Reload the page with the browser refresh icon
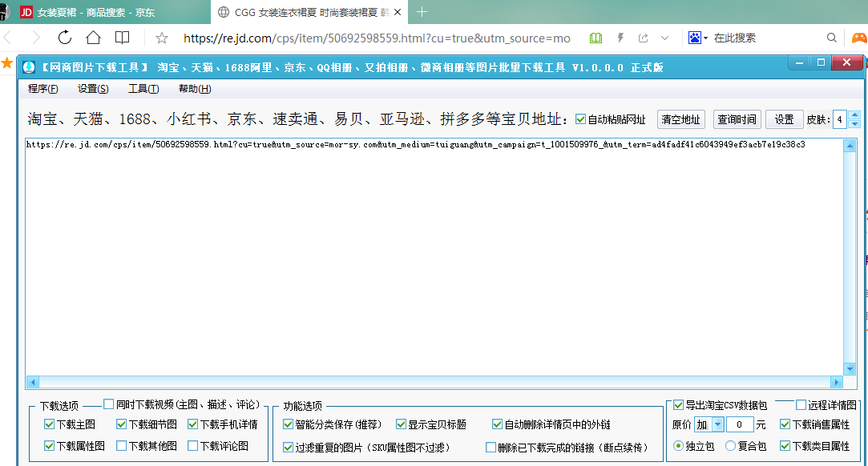Viewport: 868px width, 466px height. tap(65, 37)
